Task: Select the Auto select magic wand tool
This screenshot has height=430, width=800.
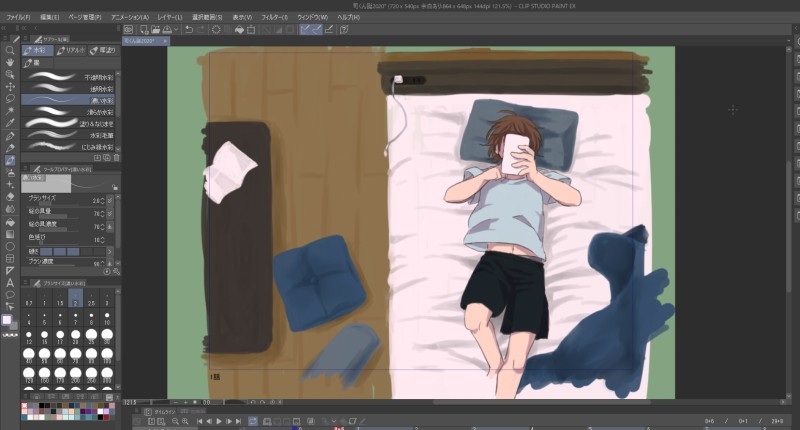Action: tap(10, 111)
